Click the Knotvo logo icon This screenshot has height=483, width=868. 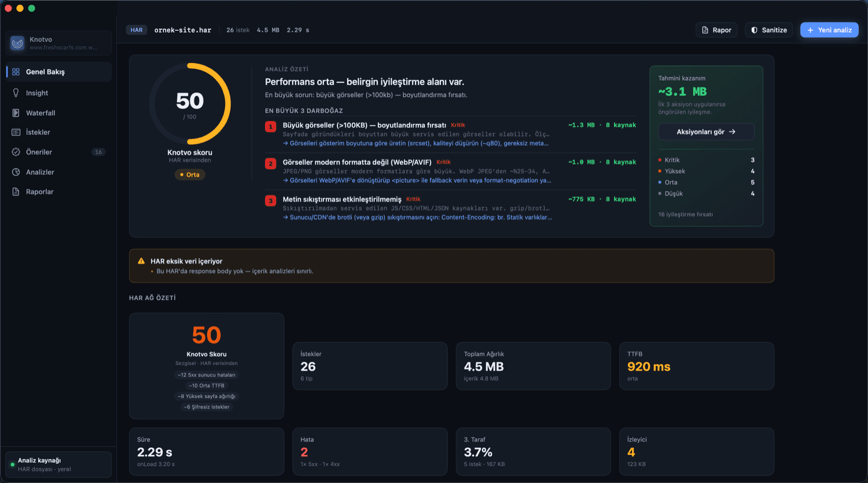(x=17, y=43)
